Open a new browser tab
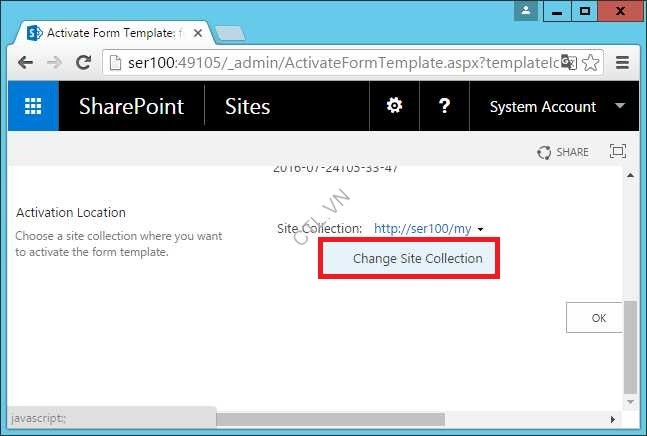The height and width of the screenshot is (436, 647). click(x=229, y=33)
